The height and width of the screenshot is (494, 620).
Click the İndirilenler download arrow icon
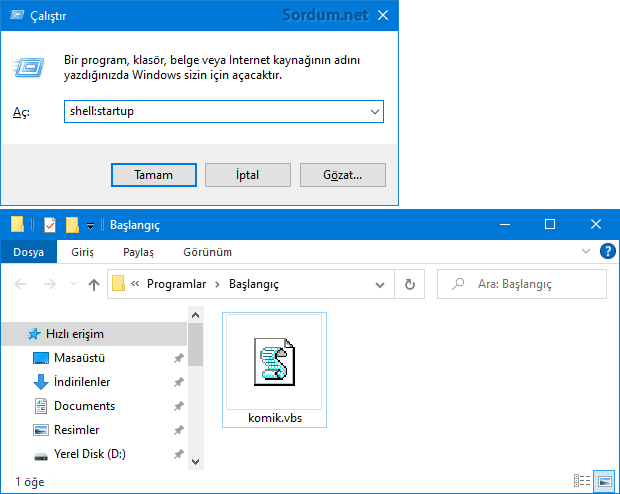click(41, 382)
